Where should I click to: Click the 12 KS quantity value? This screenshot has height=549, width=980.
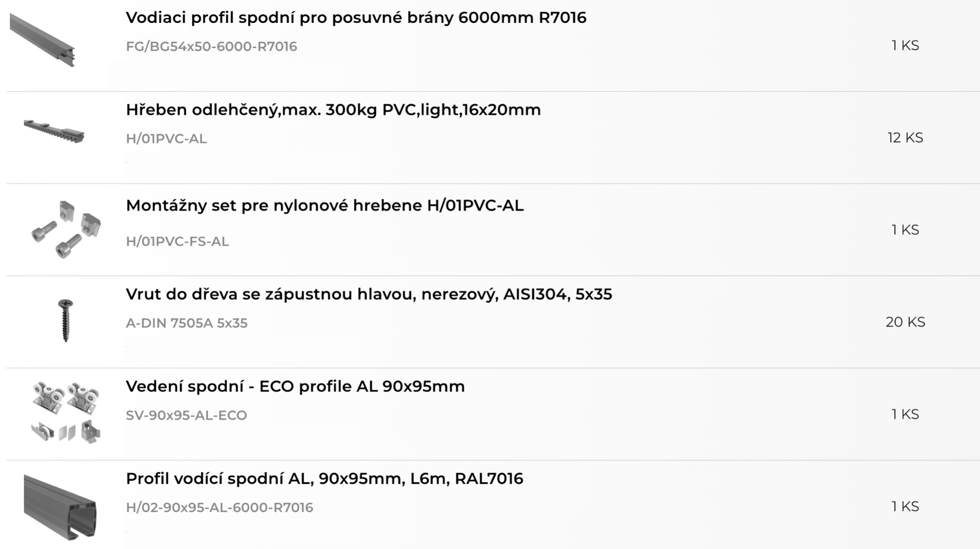click(x=905, y=138)
